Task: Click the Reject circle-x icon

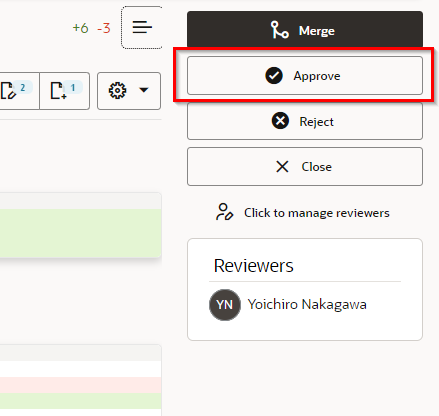Action: click(280, 121)
